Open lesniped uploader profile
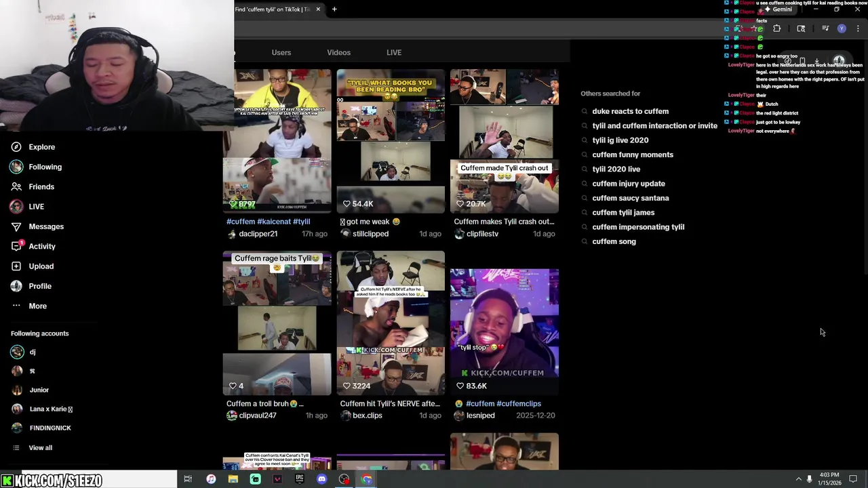 (x=481, y=415)
